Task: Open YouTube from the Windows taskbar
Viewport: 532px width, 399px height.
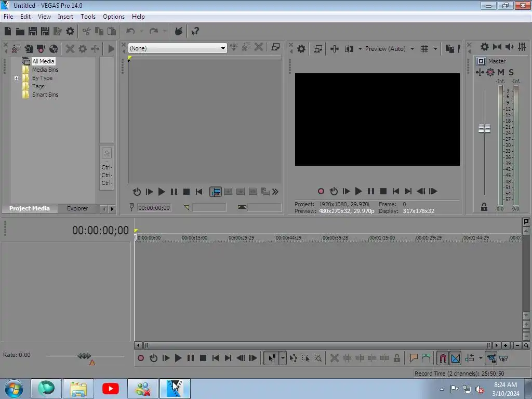Action: [111, 389]
